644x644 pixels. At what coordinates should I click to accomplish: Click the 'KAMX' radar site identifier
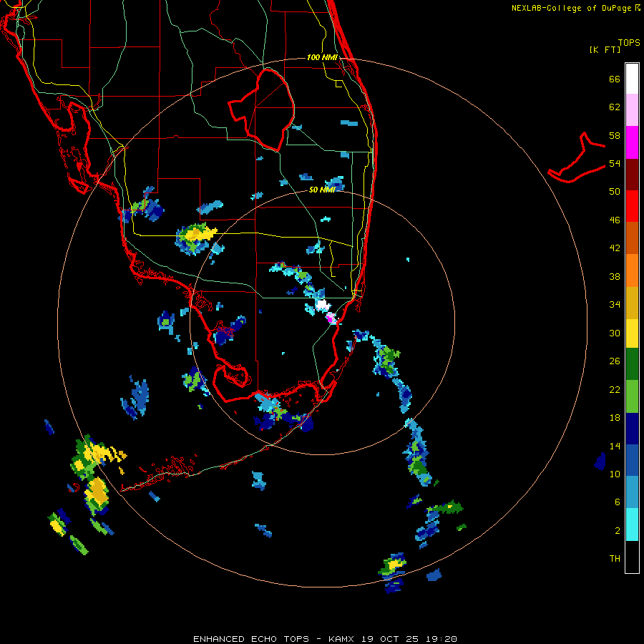click(341, 639)
